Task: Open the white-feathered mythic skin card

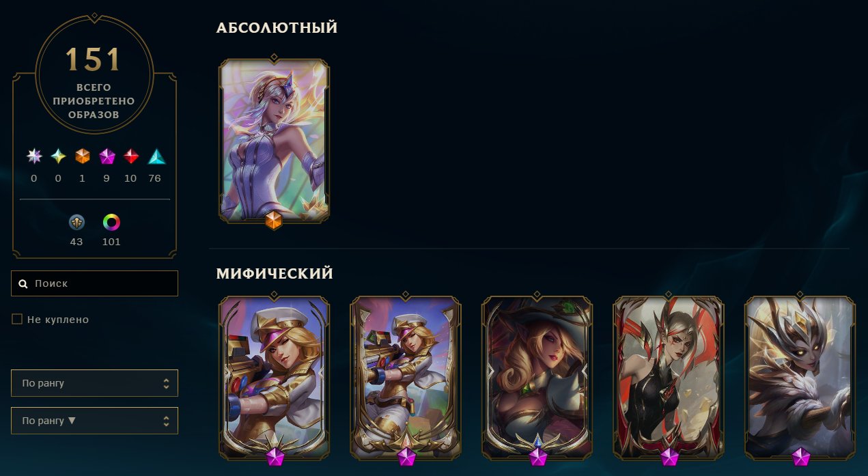Action: (800, 377)
